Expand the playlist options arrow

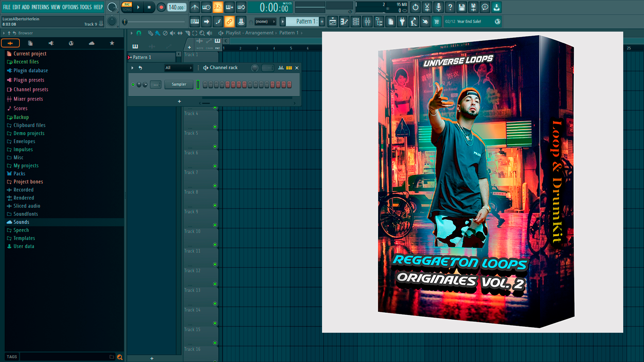coord(132,33)
